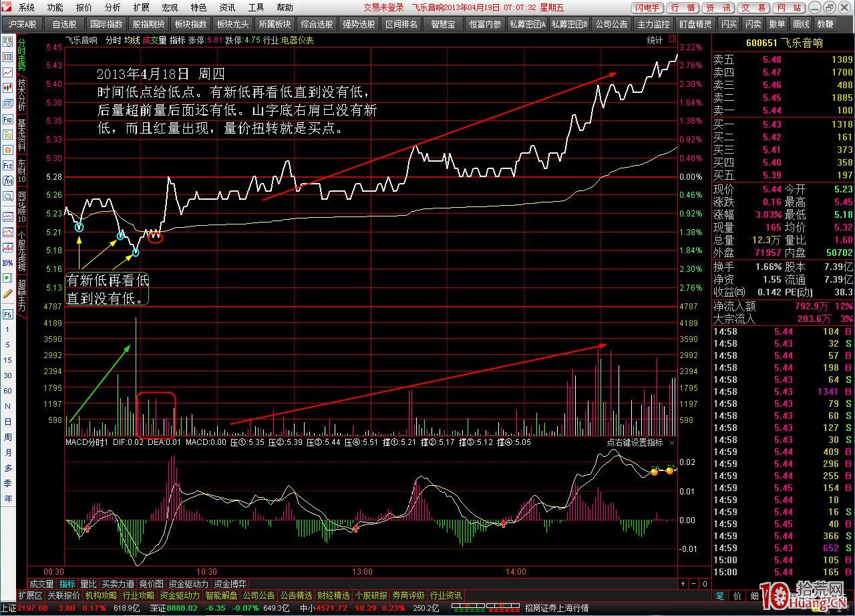Open the 自选股 toolbar button
Viewport: 855px width, 616px height.
(x=65, y=24)
